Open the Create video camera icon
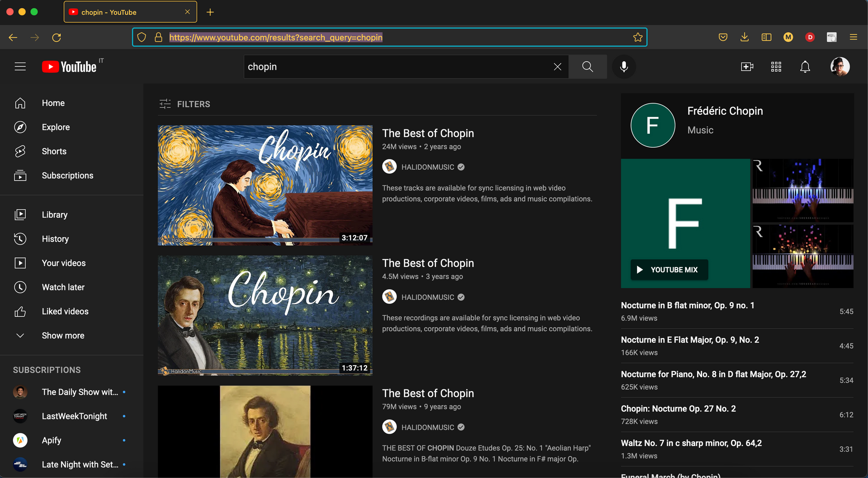This screenshot has height=478, width=868. click(x=747, y=66)
